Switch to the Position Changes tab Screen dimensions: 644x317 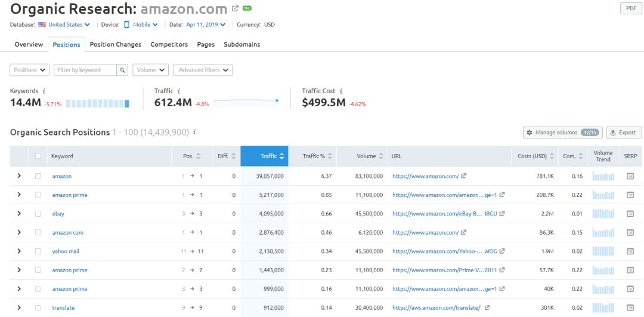116,45
